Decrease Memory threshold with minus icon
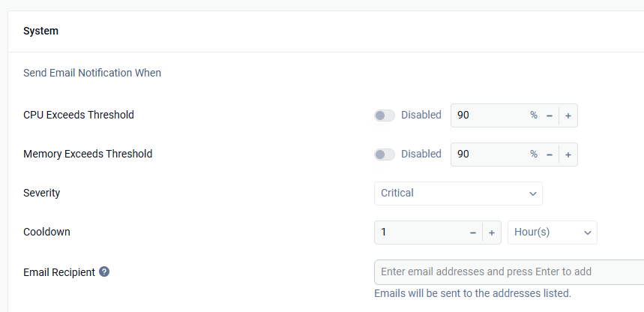Viewport: 644px width, 312px height. click(x=549, y=154)
